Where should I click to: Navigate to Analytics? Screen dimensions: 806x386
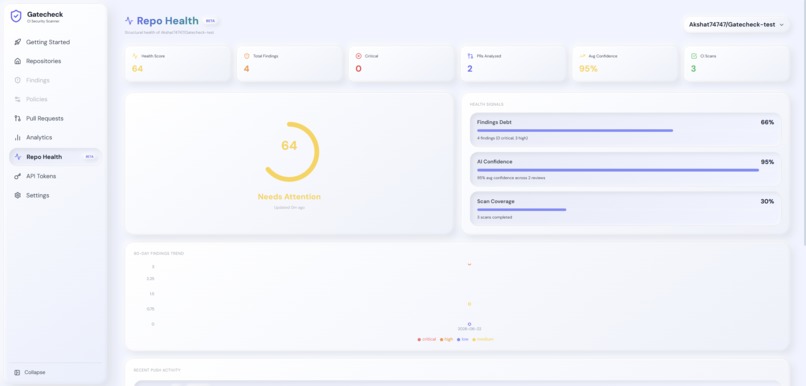[55, 137]
